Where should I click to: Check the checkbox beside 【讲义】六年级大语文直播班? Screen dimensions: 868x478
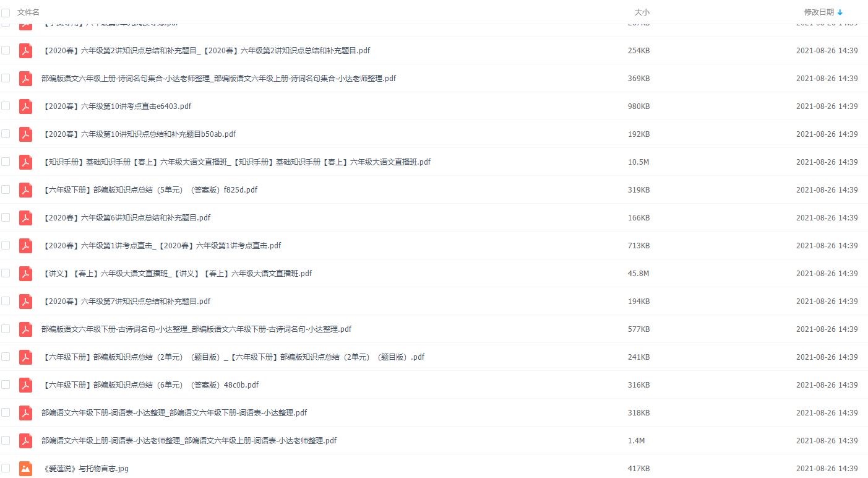click(6, 273)
